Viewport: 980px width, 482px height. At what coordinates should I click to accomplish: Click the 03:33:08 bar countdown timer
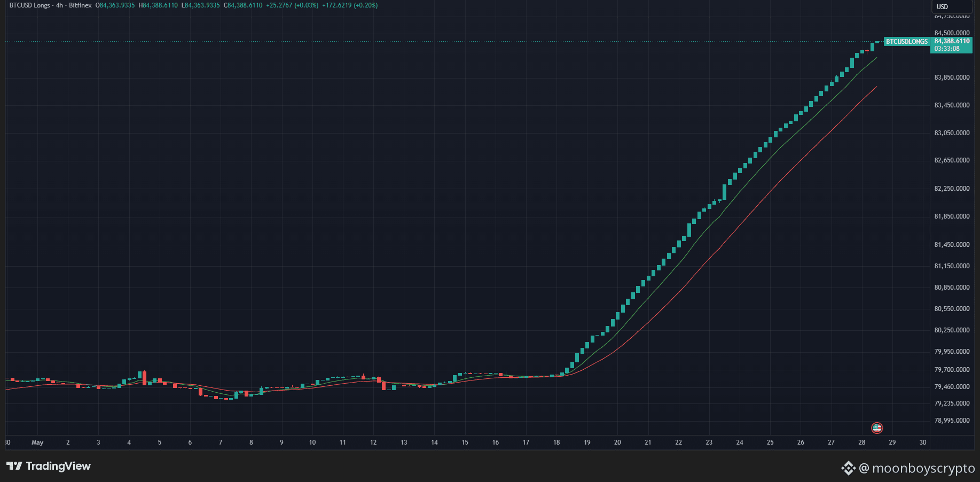[x=947, y=49]
